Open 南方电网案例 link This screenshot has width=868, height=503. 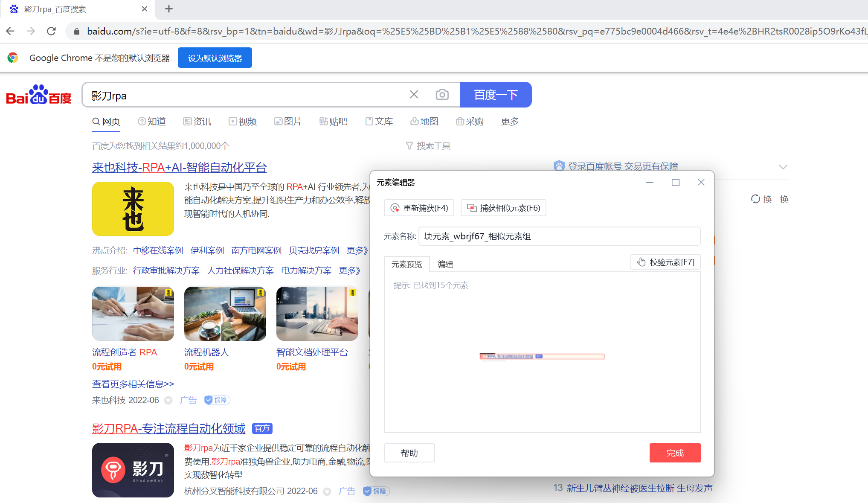tap(256, 250)
